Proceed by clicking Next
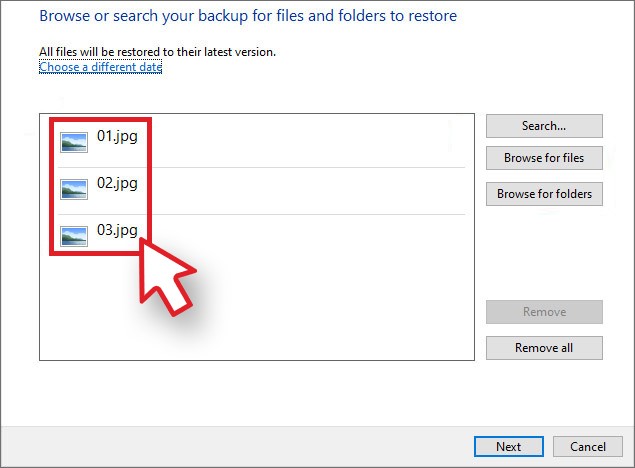 (508, 446)
